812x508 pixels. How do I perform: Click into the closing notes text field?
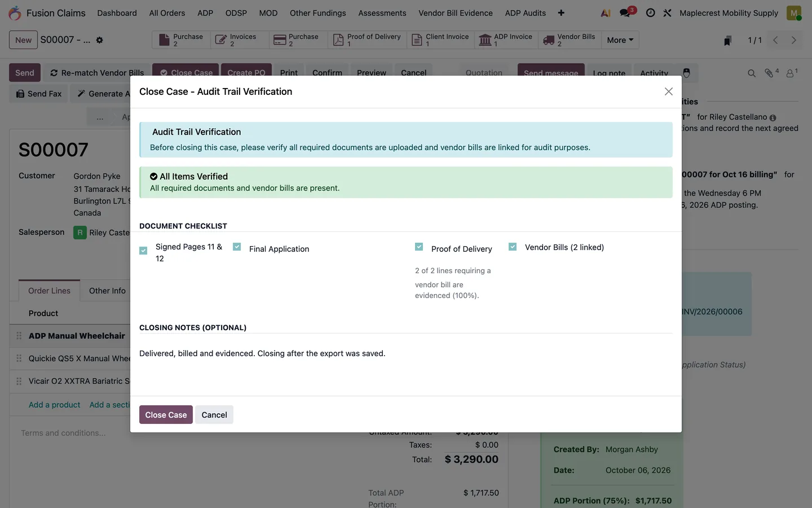(406, 354)
